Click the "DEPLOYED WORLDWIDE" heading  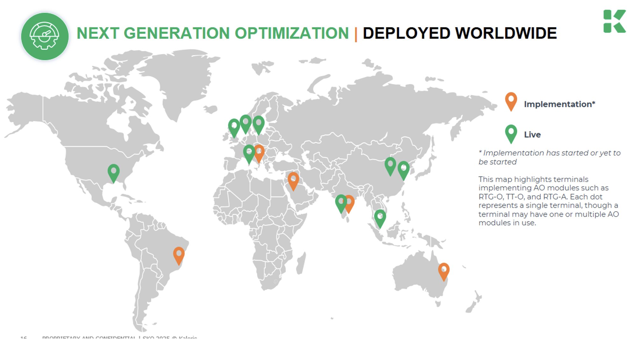click(459, 33)
